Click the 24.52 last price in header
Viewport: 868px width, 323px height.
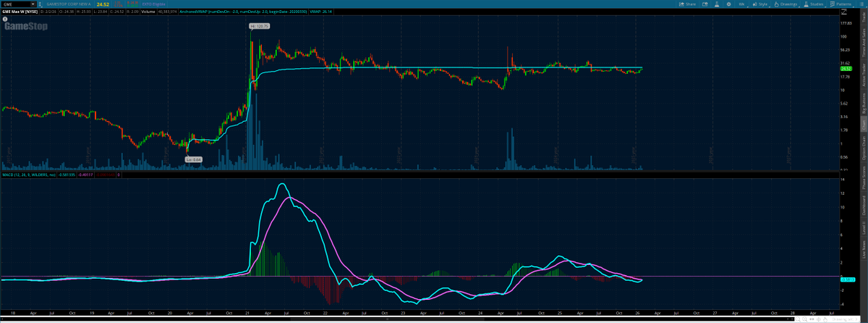tap(103, 4)
